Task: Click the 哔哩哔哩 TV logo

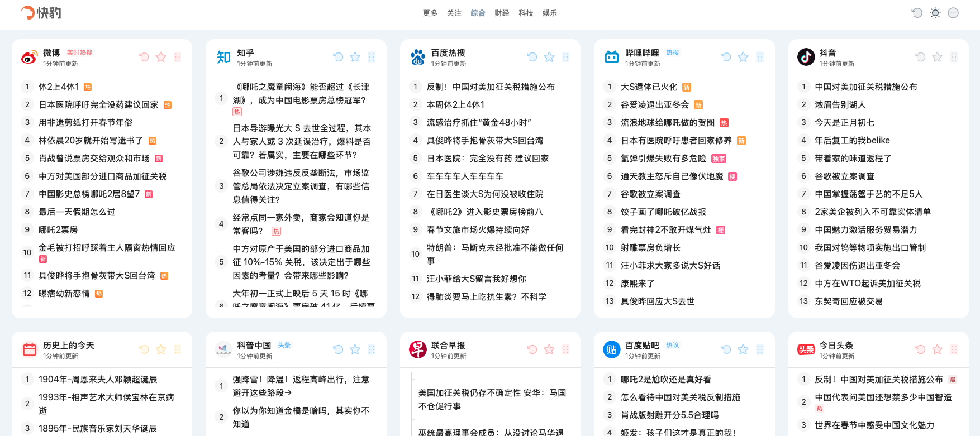Action: click(x=612, y=57)
